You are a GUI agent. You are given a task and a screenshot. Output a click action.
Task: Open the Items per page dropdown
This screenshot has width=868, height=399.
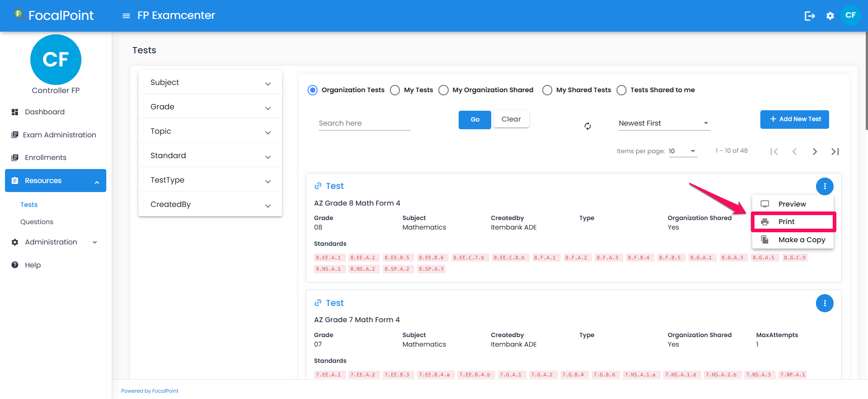(683, 151)
